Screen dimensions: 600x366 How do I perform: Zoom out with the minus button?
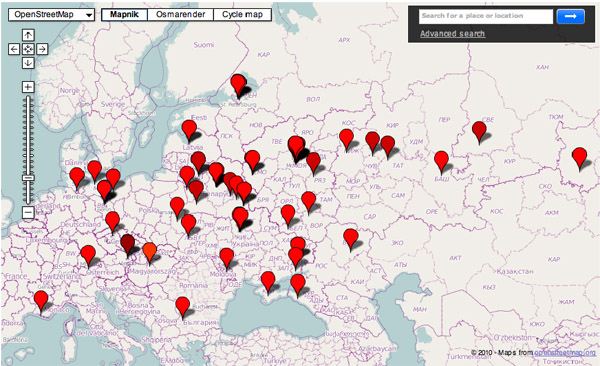tap(28, 212)
